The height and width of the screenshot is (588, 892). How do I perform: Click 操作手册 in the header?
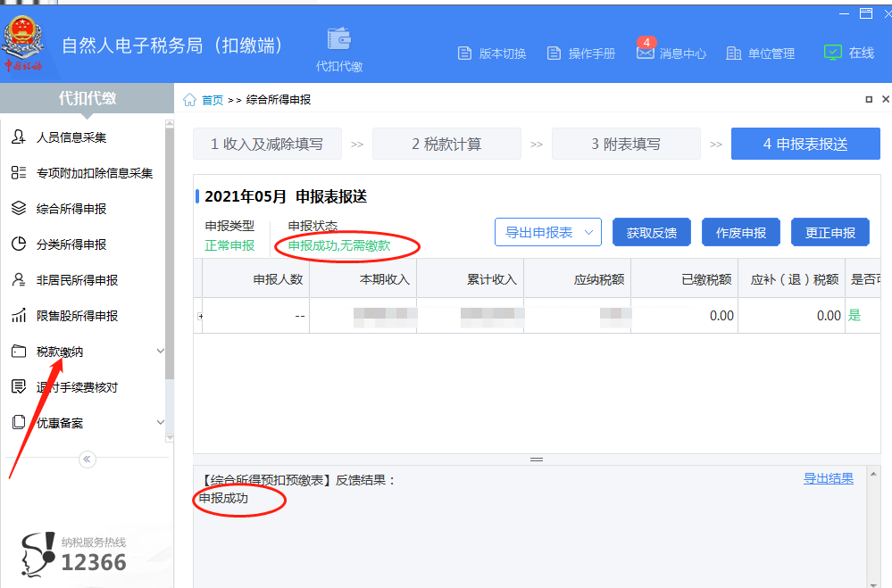tap(592, 54)
